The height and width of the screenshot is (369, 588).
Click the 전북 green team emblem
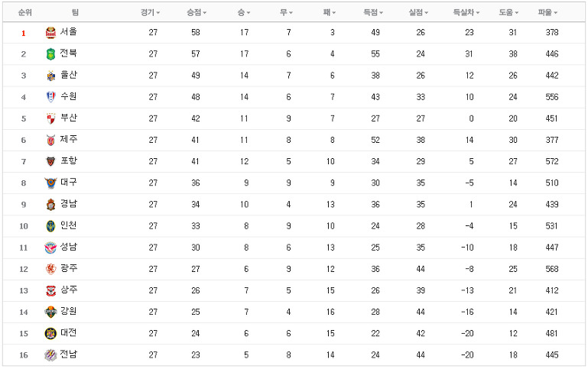50,54
